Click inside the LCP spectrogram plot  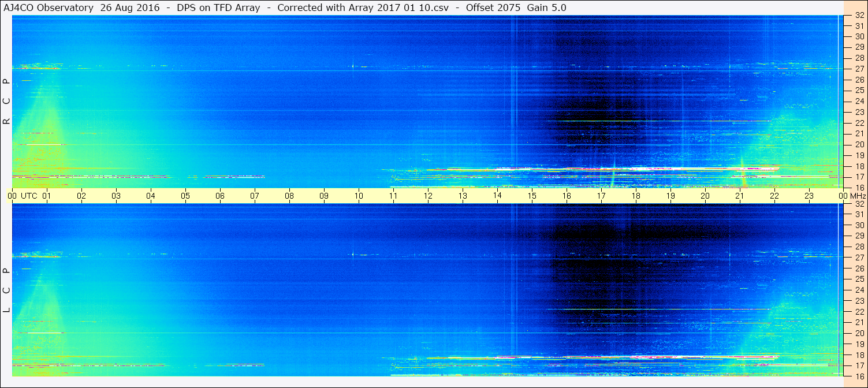(x=428, y=290)
